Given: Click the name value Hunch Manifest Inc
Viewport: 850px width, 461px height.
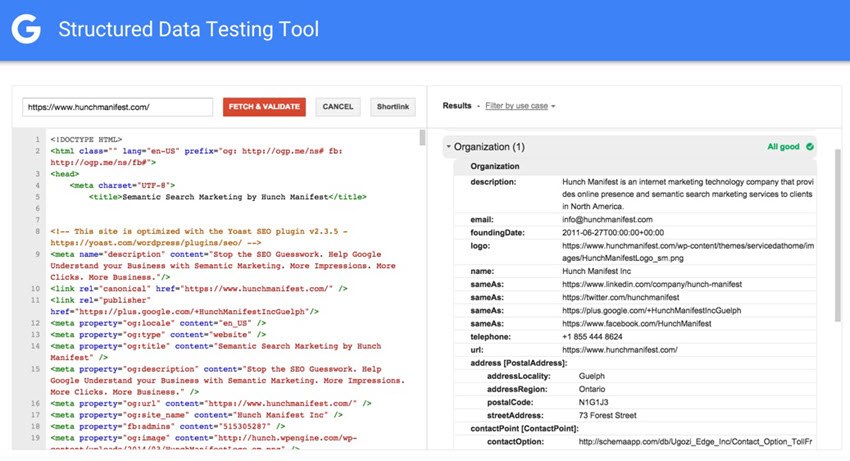Looking at the screenshot, I should coord(596,271).
